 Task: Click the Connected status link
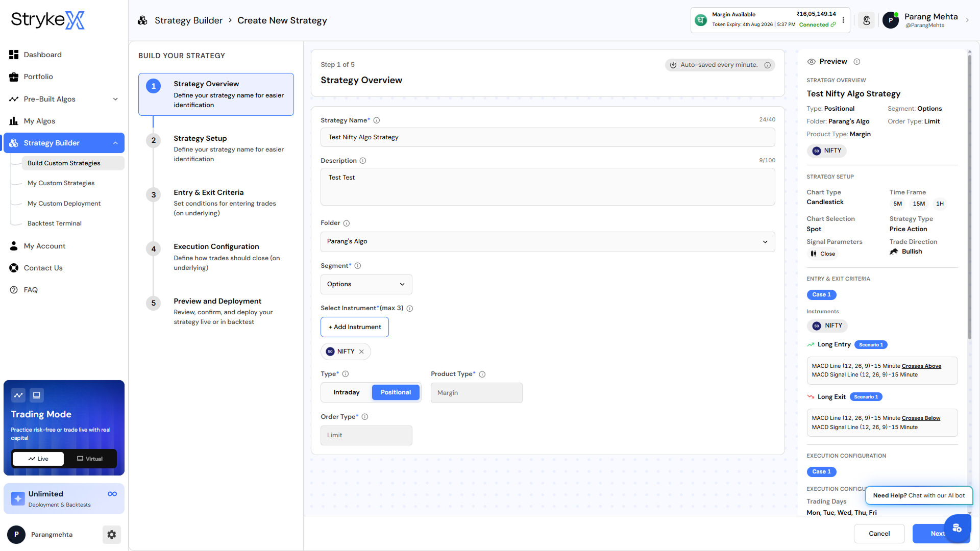point(817,24)
